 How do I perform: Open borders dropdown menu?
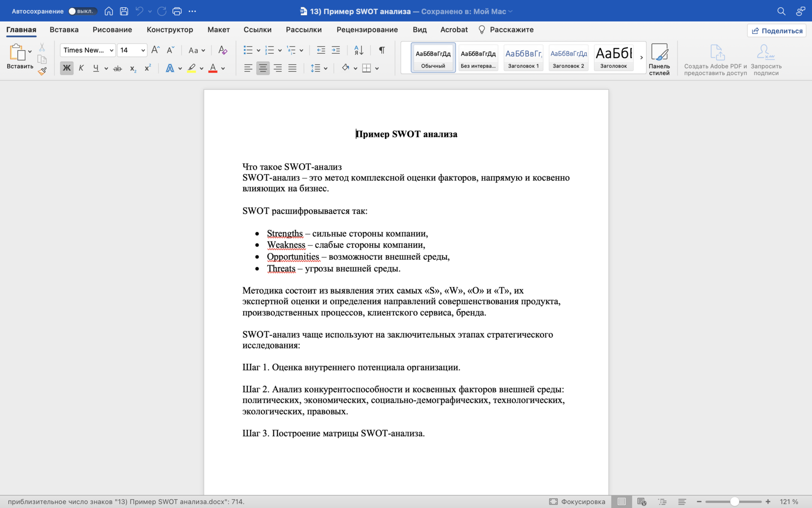[x=377, y=69]
